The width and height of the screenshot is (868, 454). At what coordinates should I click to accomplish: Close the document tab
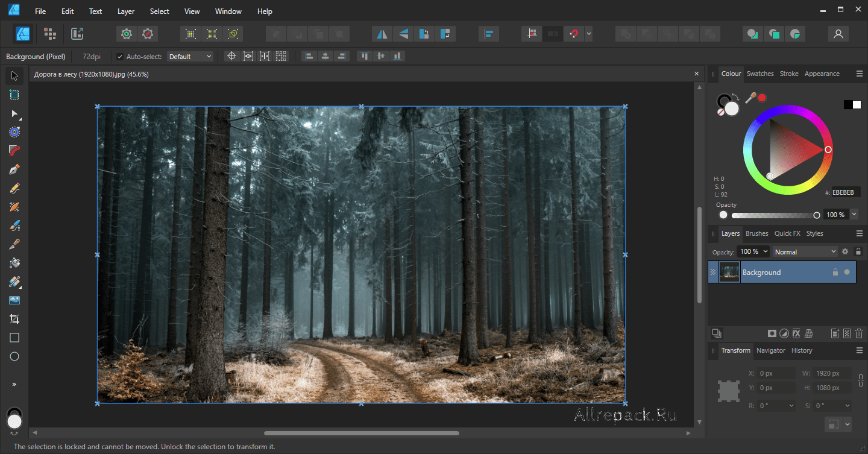click(x=697, y=74)
